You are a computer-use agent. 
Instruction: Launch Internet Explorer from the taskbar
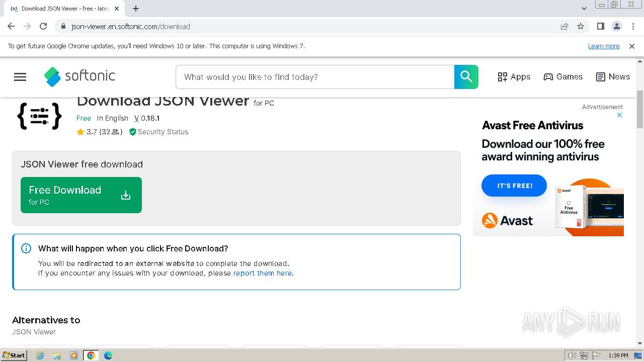tap(40, 355)
